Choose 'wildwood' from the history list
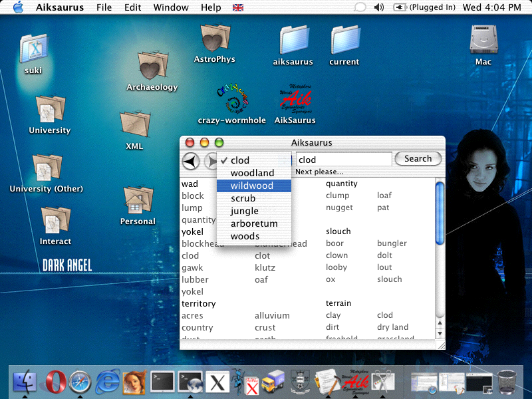532x399 pixels. tap(252, 186)
